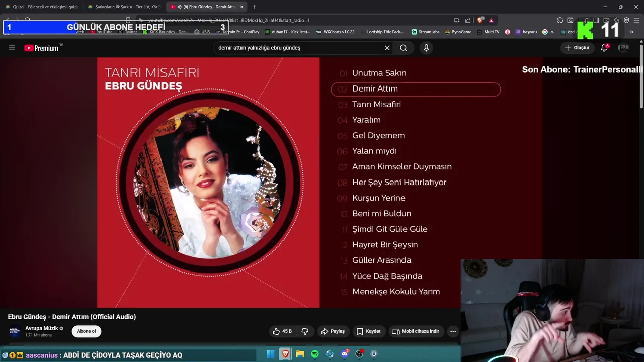Submit search with the magnifier icon
Screen dimensions: 644x362
click(404, 48)
